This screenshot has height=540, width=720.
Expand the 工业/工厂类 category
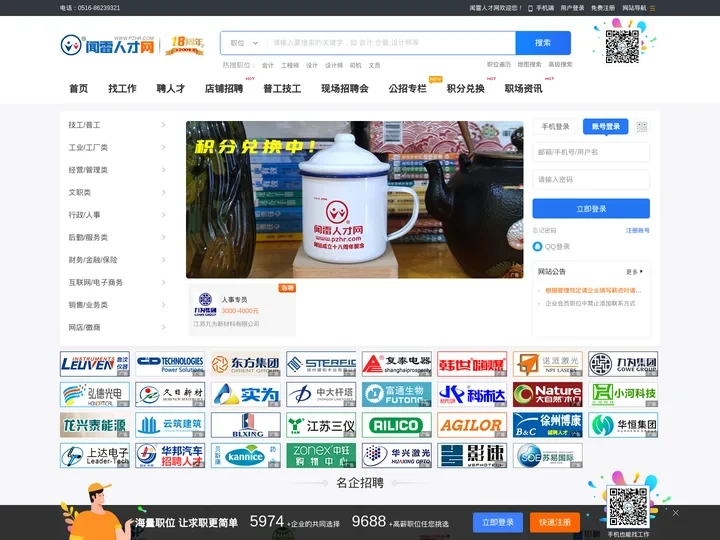117,147
